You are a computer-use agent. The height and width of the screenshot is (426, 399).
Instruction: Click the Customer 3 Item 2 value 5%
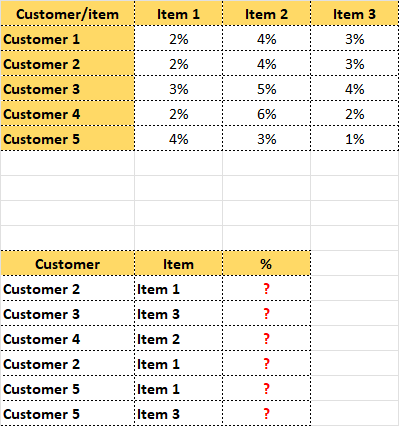[x=266, y=89]
